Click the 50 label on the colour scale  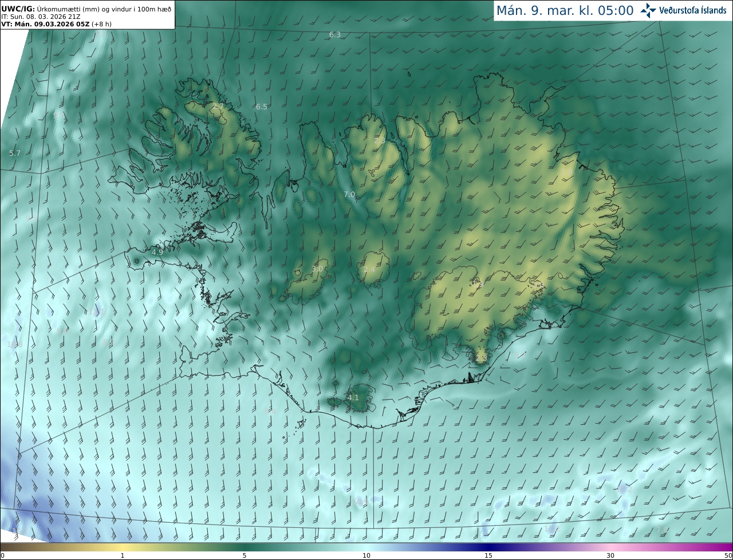pyautogui.click(x=728, y=555)
